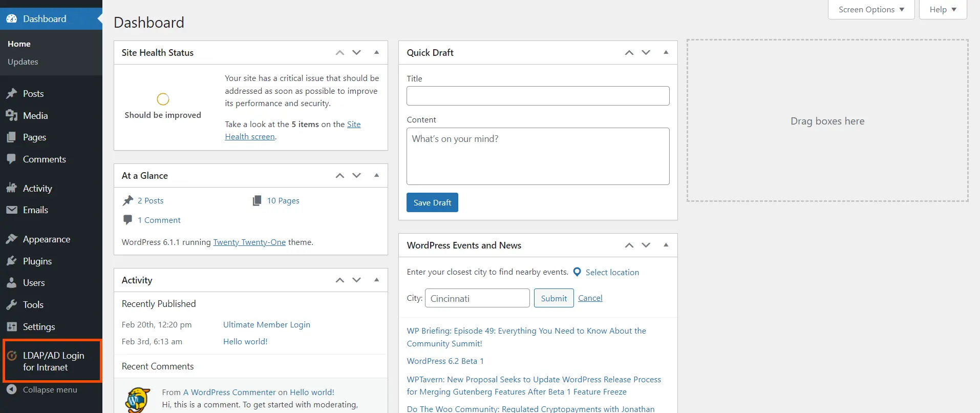Collapse the Site Health Status panel

[377, 53]
